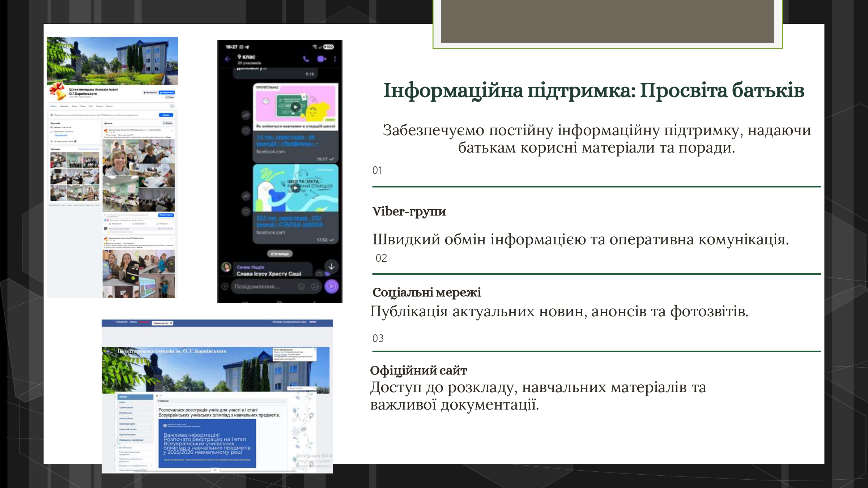The height and width of the screenshot is (488, 868).
Task: Open the Дописи tab on Facebook page
Action: pos(53,106)
